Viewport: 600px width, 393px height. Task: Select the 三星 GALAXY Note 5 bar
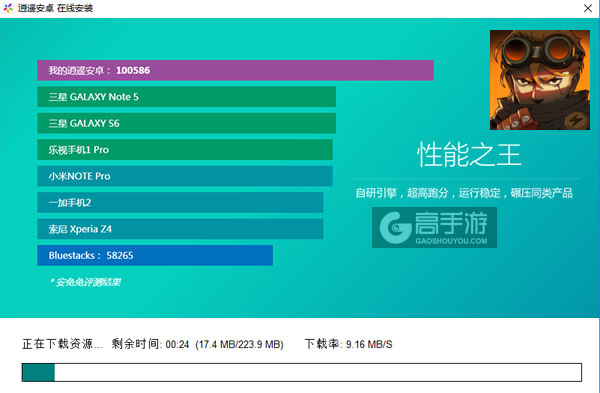[x=186, y=96]
